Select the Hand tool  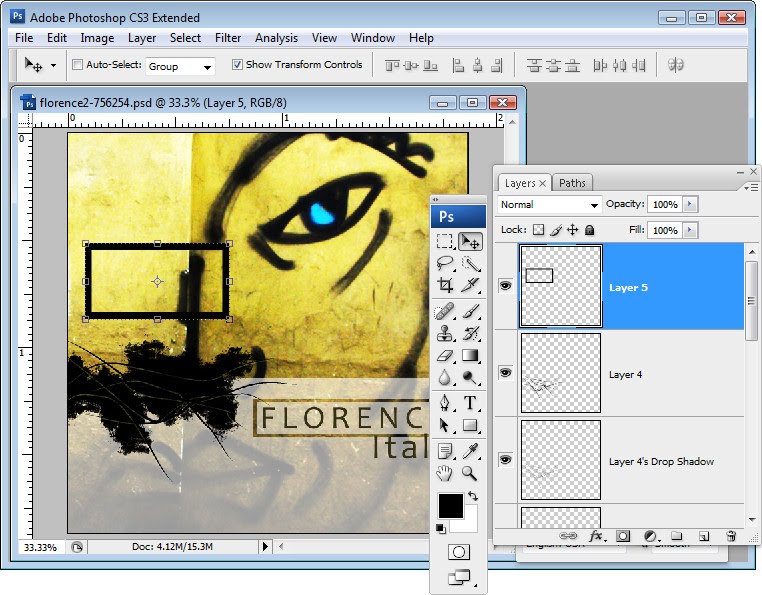coord(445,473)
